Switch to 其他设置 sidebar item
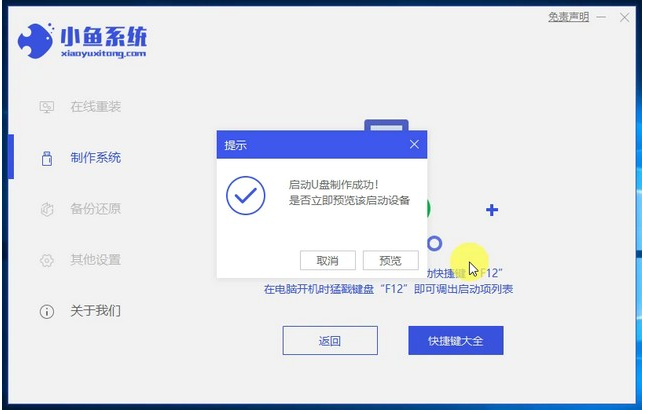648x414 pixels. click(95, 260)
